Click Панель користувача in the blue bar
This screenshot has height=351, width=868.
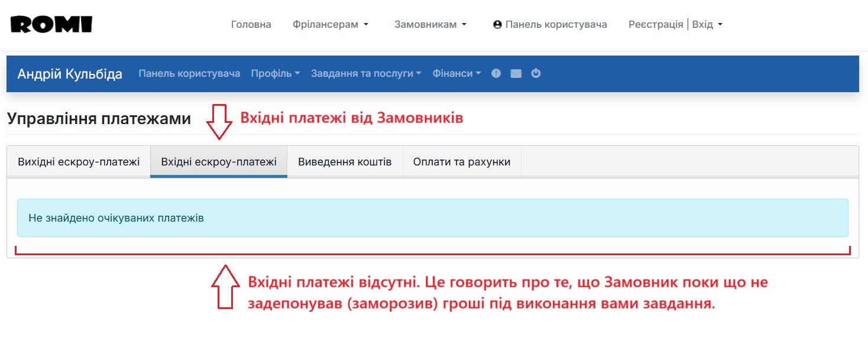[189, 74]
